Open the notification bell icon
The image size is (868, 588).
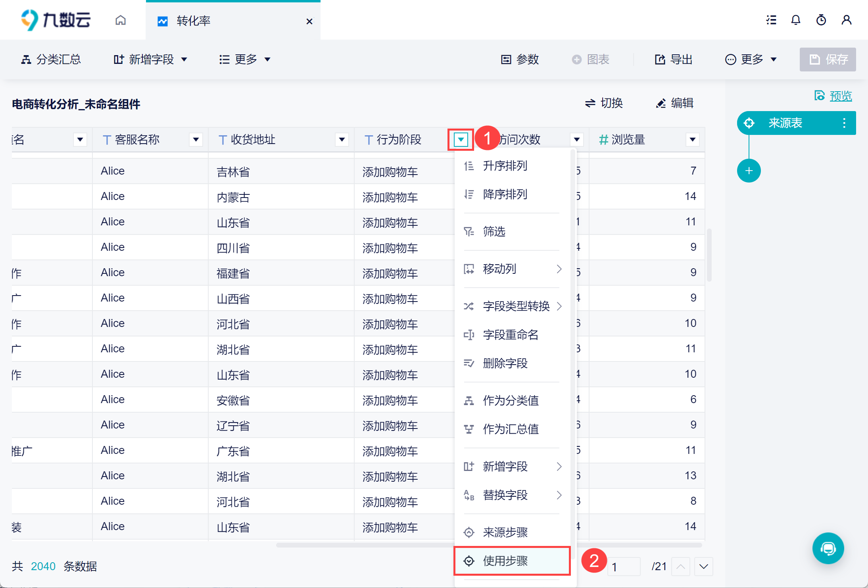795,20
